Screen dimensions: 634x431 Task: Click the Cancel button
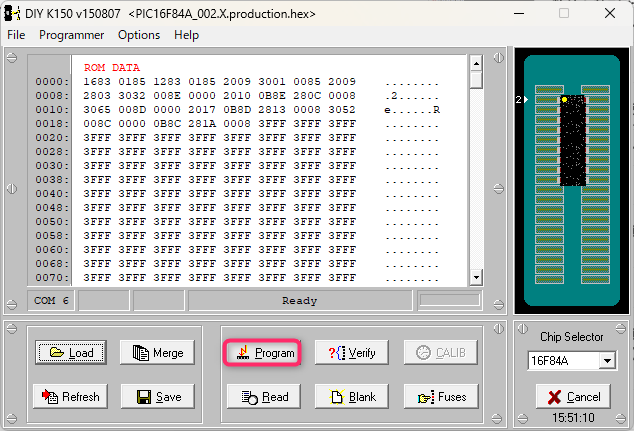[573, 397]
